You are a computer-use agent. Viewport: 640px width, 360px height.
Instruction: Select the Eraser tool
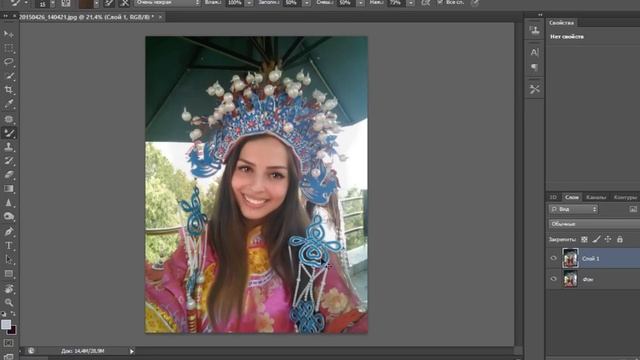pyautogui.click(x=9, y=175)
